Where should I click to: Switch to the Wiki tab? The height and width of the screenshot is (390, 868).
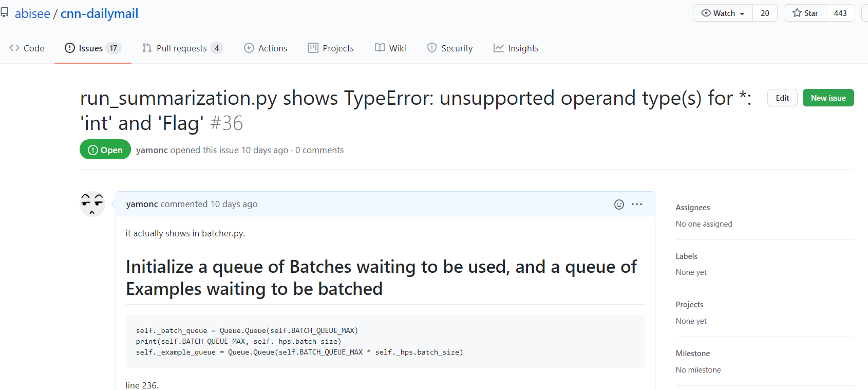click(390, 48)
